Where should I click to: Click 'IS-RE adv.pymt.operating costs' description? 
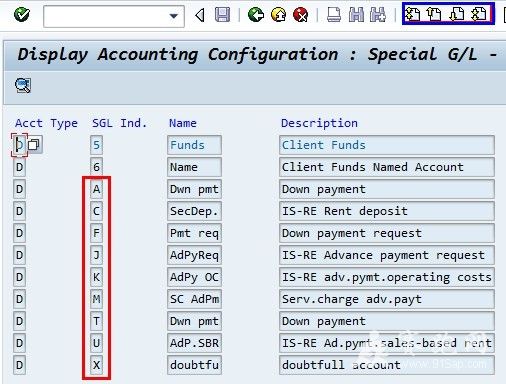click(x=387, y=277)
